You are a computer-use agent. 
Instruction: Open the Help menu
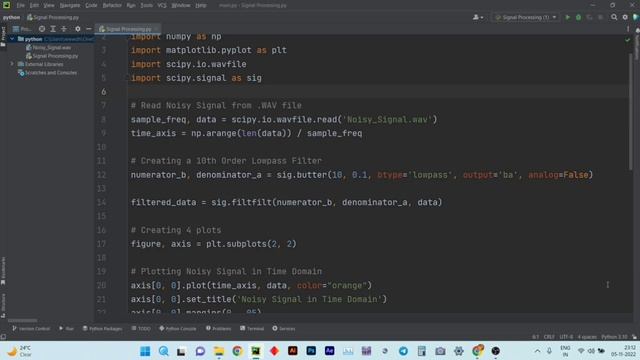coord(201,5)
